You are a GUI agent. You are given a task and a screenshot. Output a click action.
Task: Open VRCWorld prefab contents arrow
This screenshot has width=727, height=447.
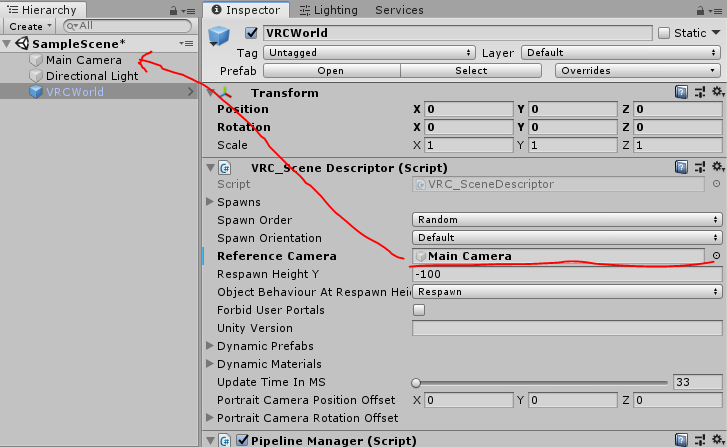[191, 91]
